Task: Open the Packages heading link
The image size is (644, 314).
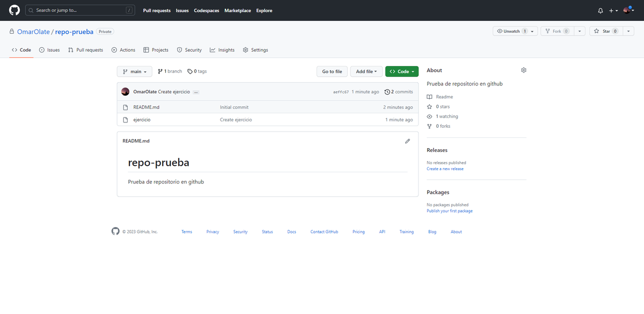Action: point(438,192)
